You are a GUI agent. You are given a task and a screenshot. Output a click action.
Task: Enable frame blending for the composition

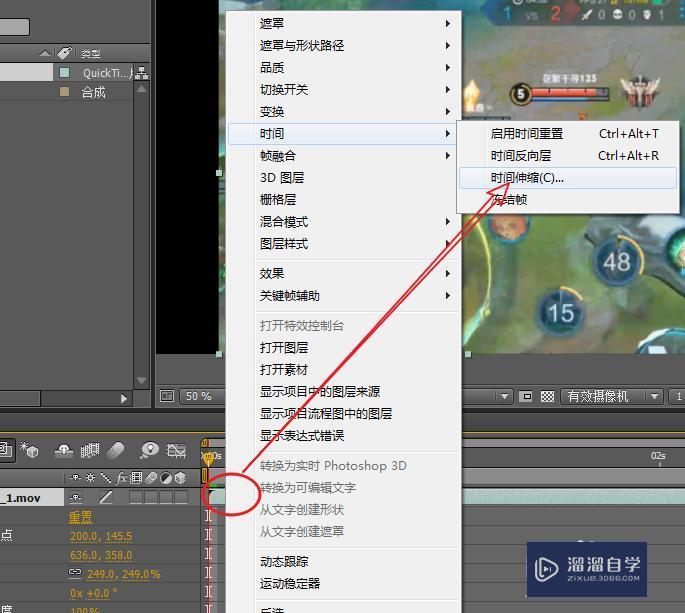(90, 450)
